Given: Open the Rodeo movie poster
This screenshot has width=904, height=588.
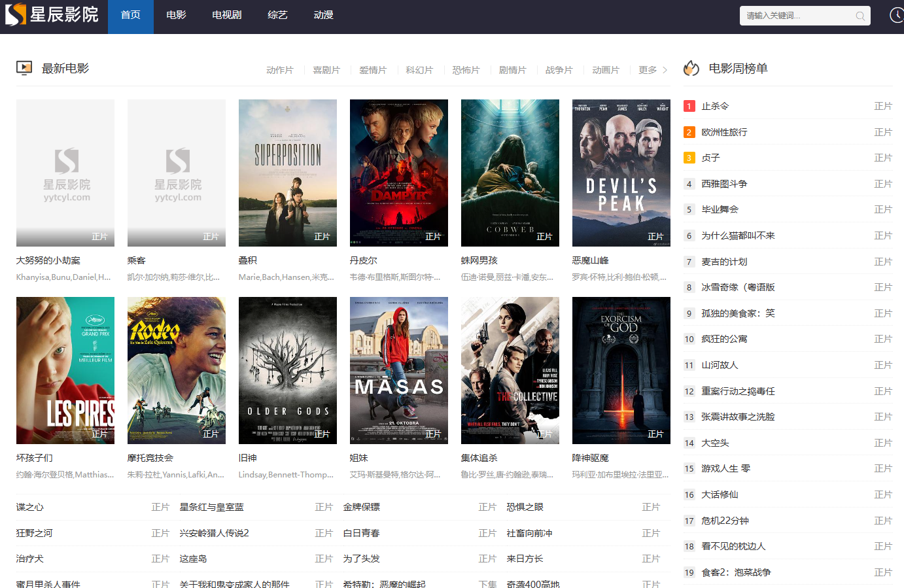Looking at the screenshot, I should point(177,370).
